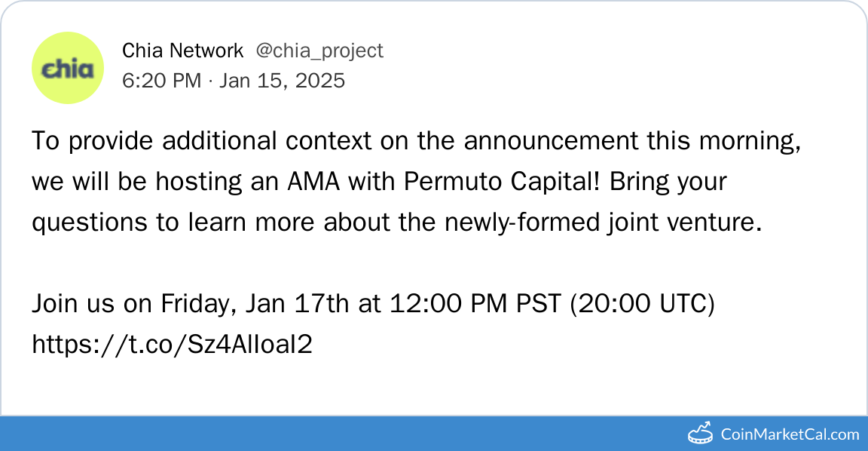Click the "Jan 17th" event date
The height and width of the screenshot is (451, 868).
[x=298, y=304]
